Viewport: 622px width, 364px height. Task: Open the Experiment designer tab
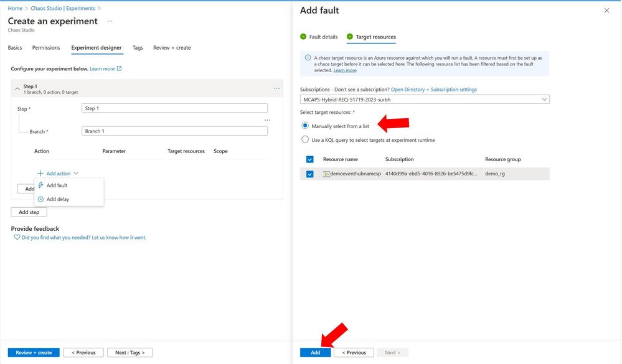click(x=97, y=47)
